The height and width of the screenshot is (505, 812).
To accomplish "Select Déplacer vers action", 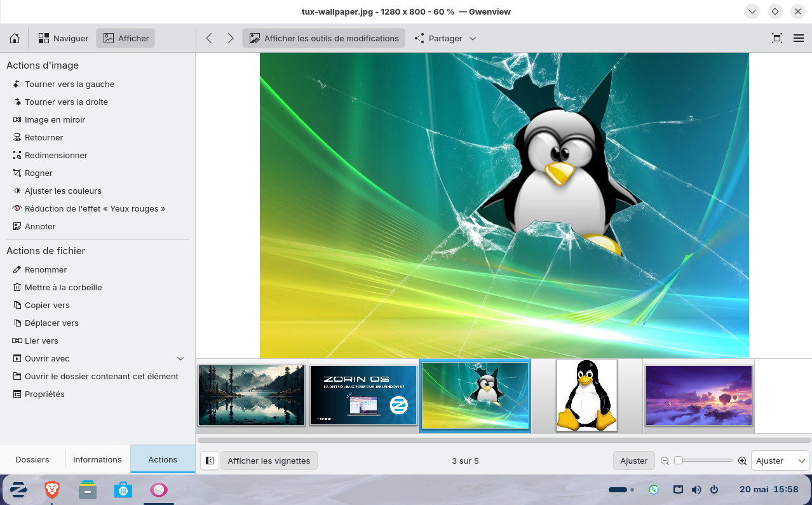I will pos(46,323).
